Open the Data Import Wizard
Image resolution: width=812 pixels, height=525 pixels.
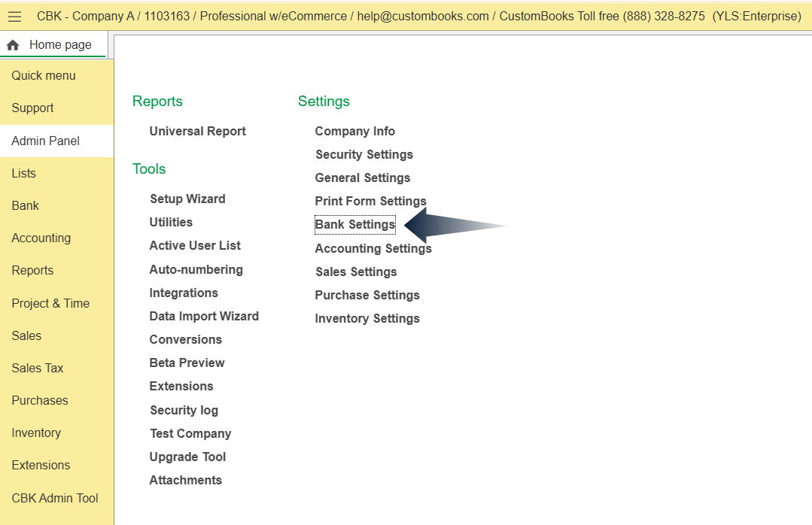point(204,316)
